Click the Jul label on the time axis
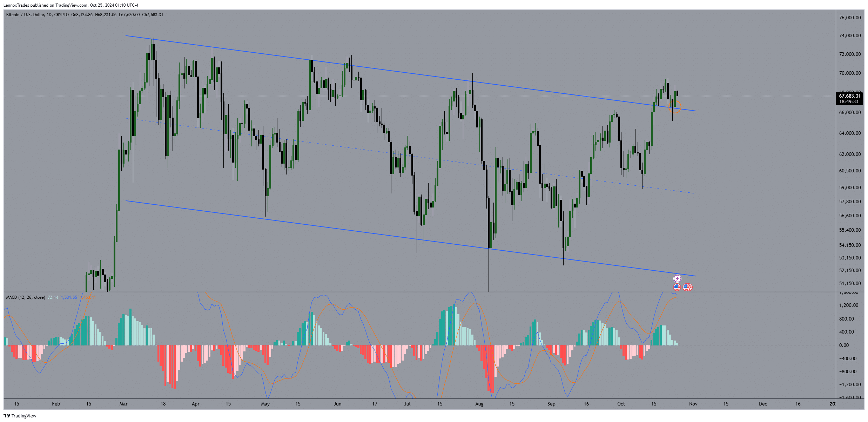The width and height of the screenshot is (868, 422). click(407, 404)
